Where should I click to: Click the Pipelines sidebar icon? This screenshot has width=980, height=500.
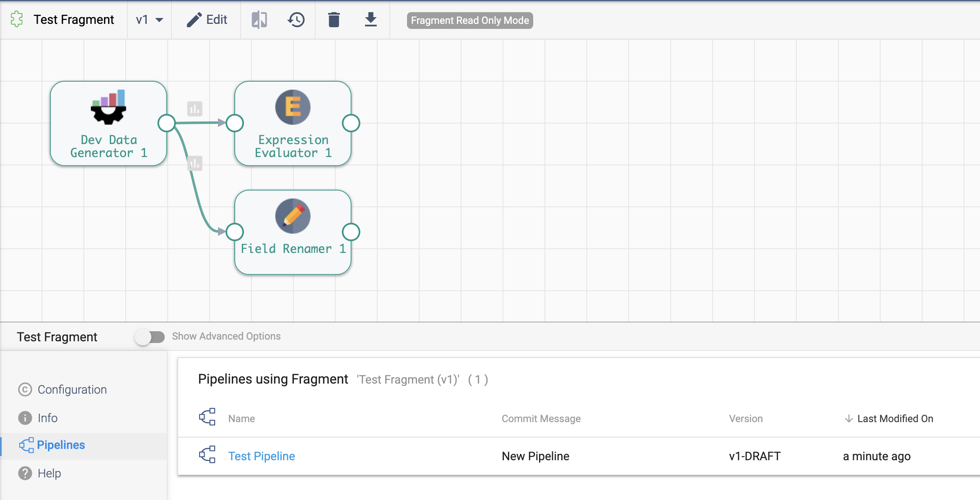coord(26,445)
